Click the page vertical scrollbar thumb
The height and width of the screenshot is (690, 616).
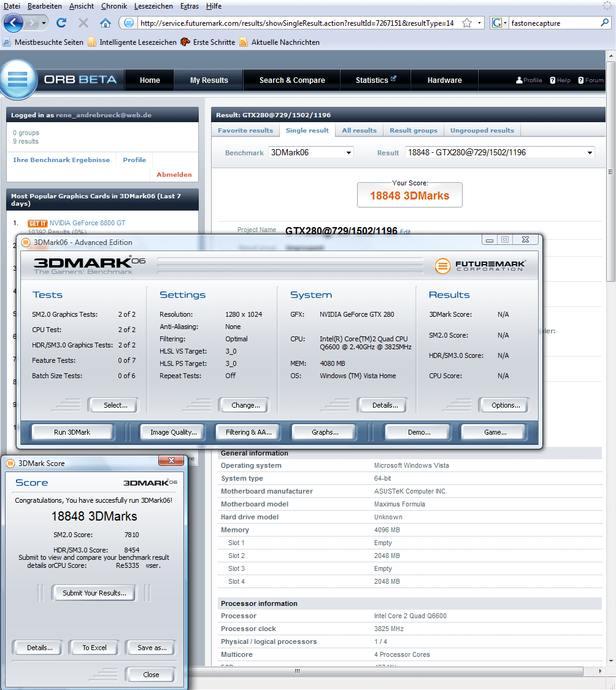pyautogui.click(x=610, y=172)
